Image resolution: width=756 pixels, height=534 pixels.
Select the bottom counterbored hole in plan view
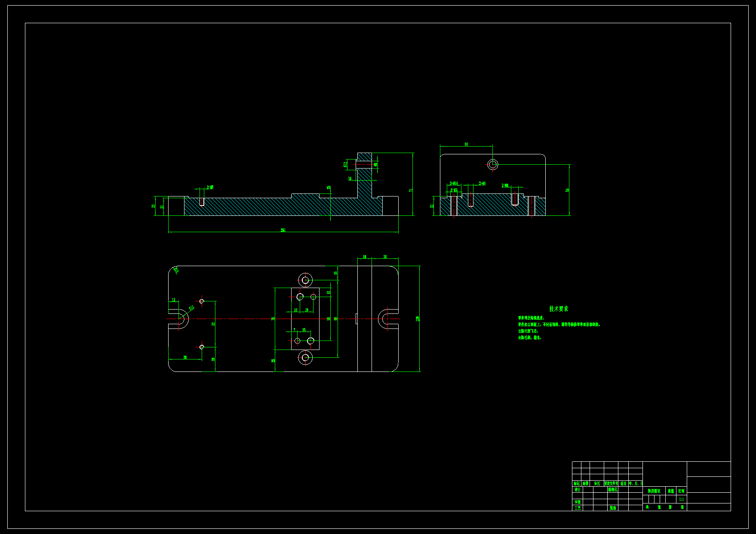(x=305, y=357)
